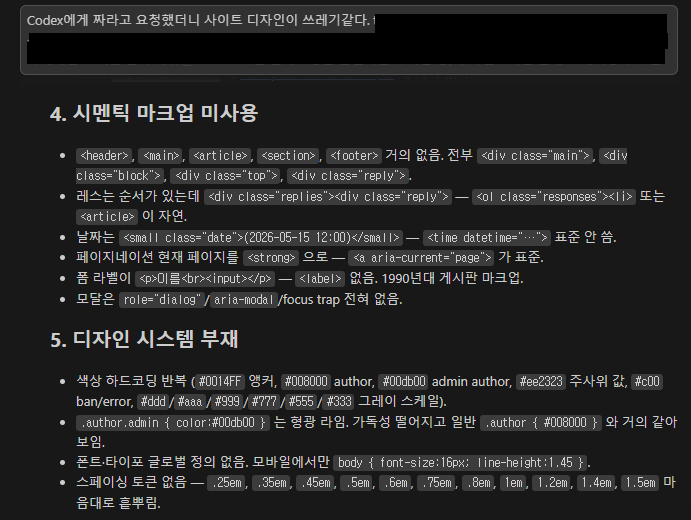Click the '<section>' code chip
691x520 pixels.
click(288, 156)
